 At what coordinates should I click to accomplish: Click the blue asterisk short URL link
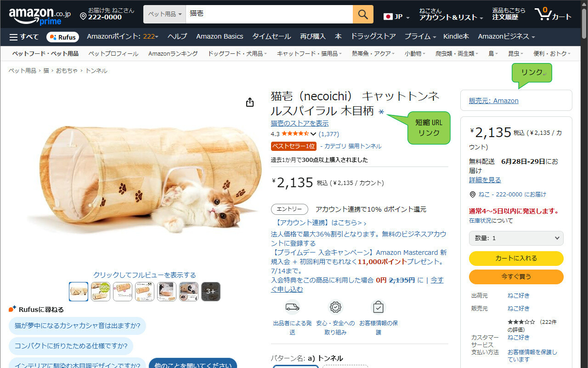pos(381,112)
